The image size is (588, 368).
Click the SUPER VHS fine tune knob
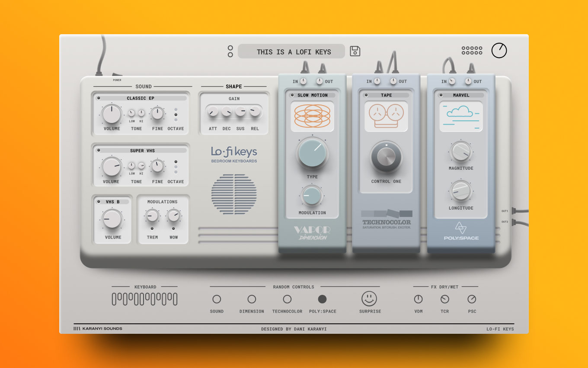157,166
